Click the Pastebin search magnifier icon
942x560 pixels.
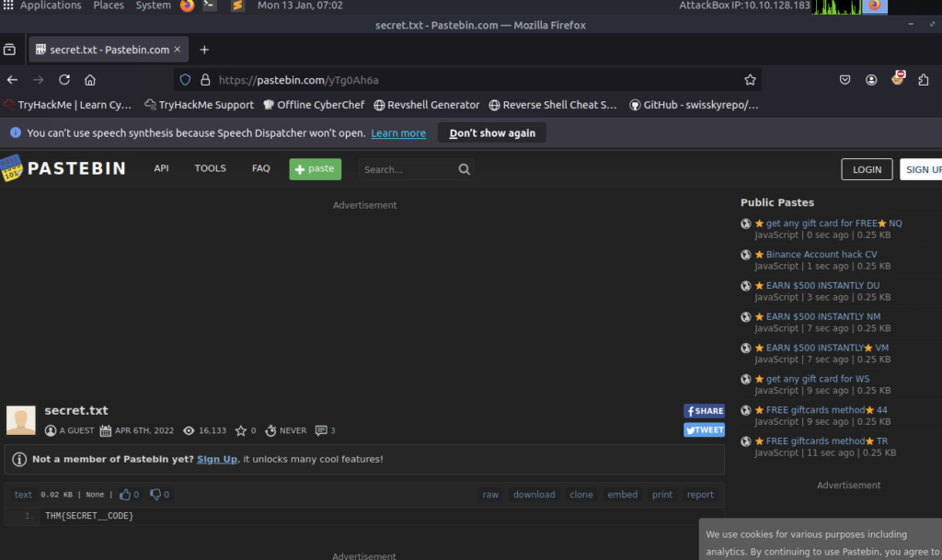pos(464,169)
